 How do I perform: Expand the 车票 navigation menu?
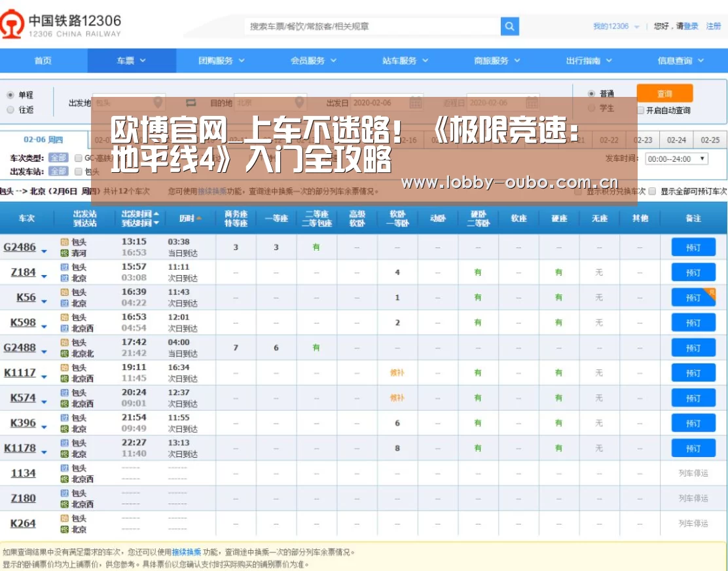[132, 60]
